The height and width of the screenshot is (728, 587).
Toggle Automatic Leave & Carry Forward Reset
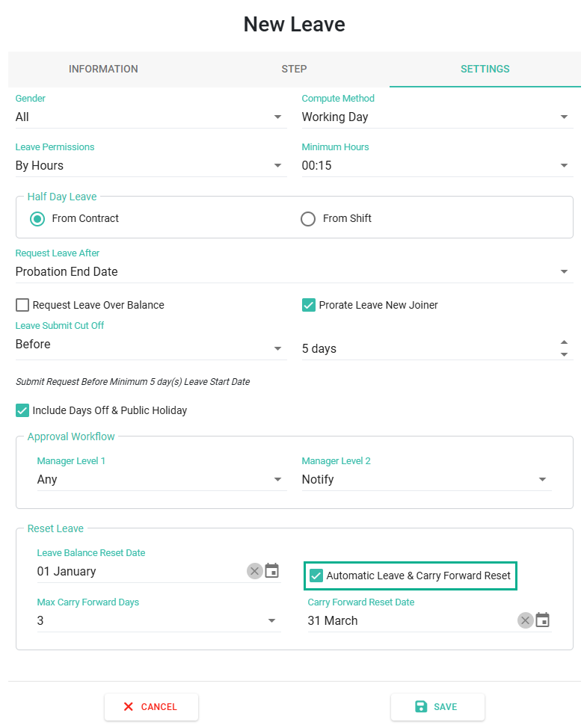[x=316, y=576]
